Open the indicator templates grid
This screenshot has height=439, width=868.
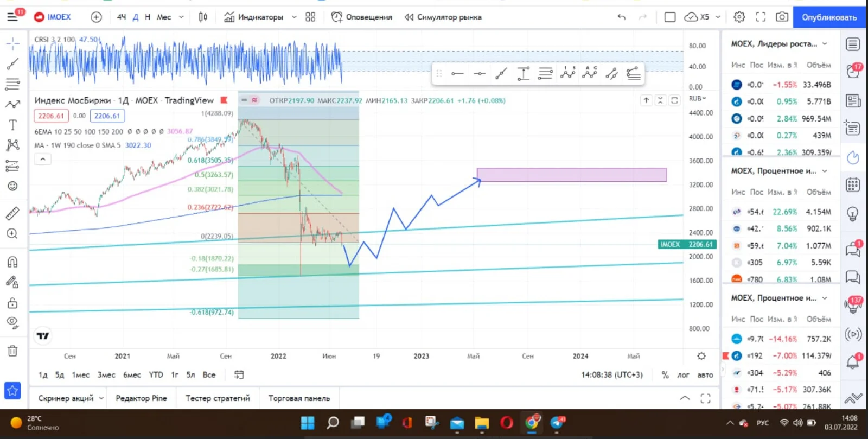coord(310,17)
